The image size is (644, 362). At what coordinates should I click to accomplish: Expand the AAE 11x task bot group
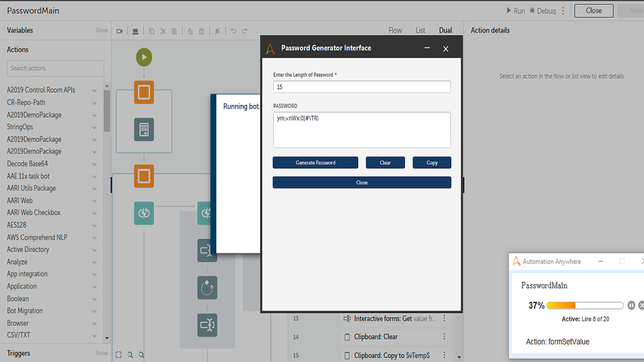coord(94,176)
